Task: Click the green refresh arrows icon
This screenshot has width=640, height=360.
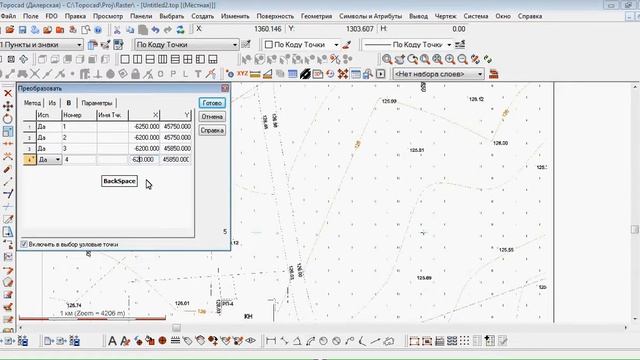Action: point(180,30)
